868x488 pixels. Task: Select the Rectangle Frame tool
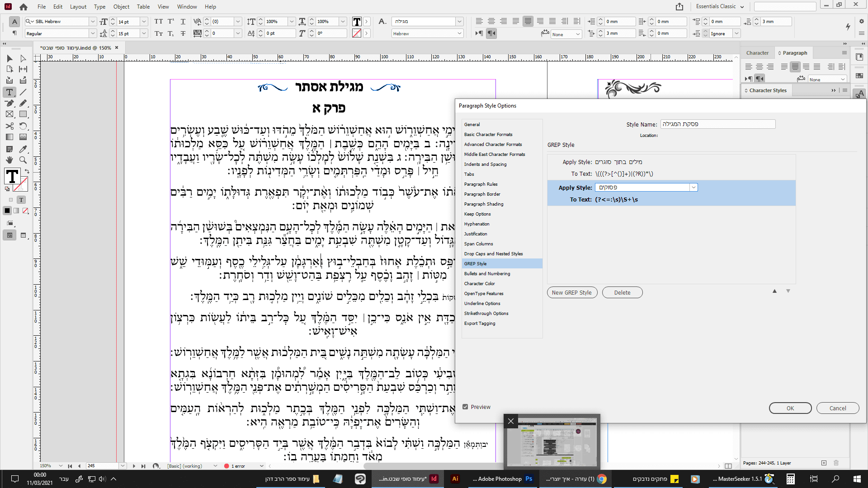(9, 114)
